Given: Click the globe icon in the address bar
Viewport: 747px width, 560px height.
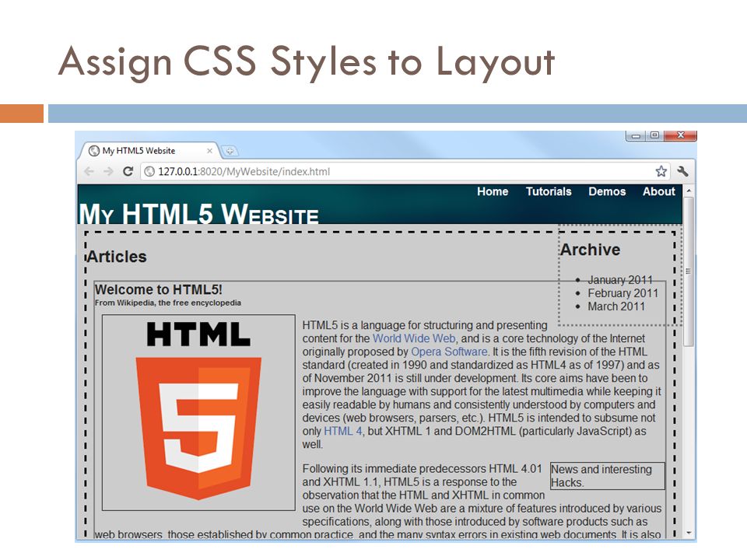Looking at the screenshot, I should (149, 171).
